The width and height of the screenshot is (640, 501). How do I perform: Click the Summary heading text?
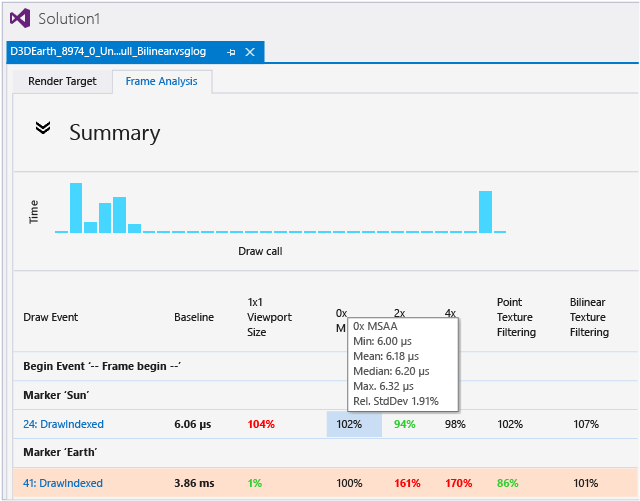(x=115, y=133)
